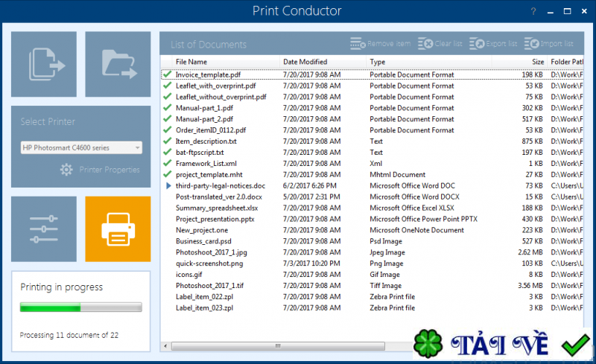Screen dimensions: 596x364
Task: Click the Clear list toolbar icon
Action: [x=425, y=44]
